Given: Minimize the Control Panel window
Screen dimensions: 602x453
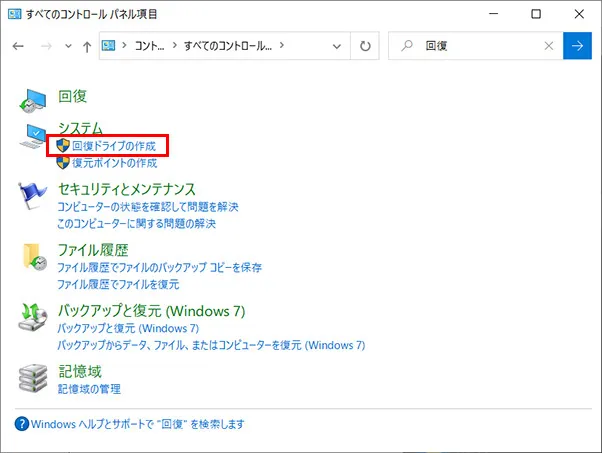Looking at the screenshot, I should point(494,14).
